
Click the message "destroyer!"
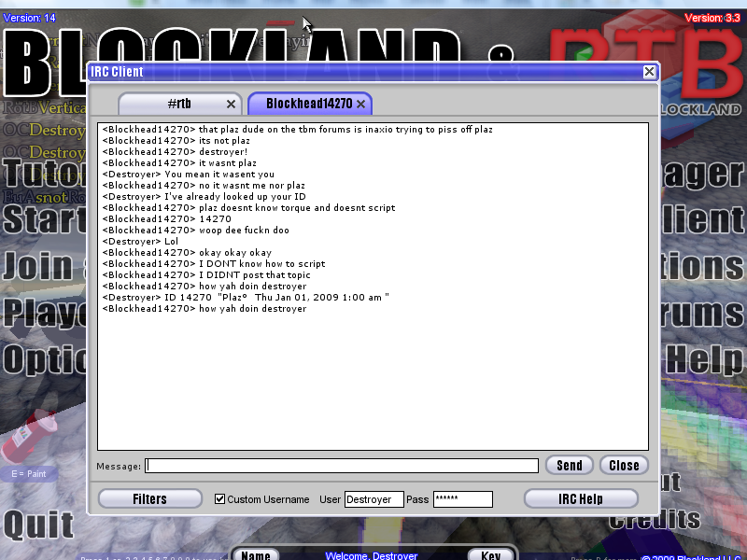click(x=175, y=152)
